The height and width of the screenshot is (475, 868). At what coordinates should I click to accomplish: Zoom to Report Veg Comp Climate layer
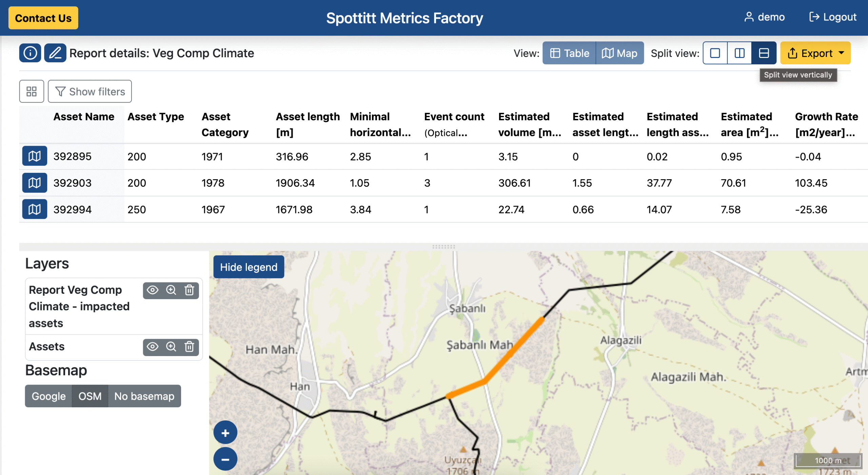point(171,290)
